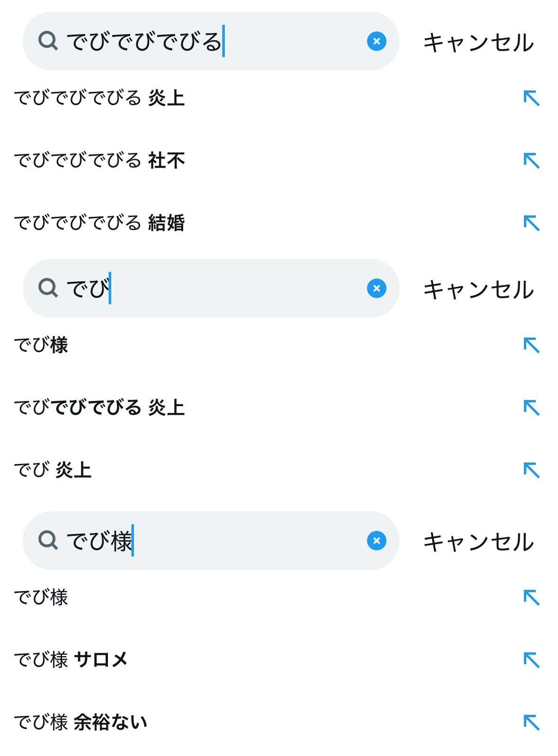Tap arrow beside でび 炎上 suggestion

point(531,470)
